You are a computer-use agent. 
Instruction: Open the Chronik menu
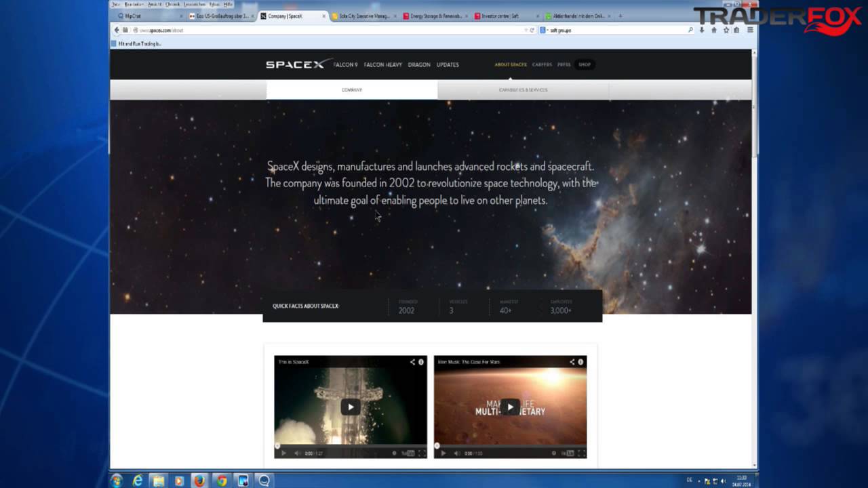point(172,5)
